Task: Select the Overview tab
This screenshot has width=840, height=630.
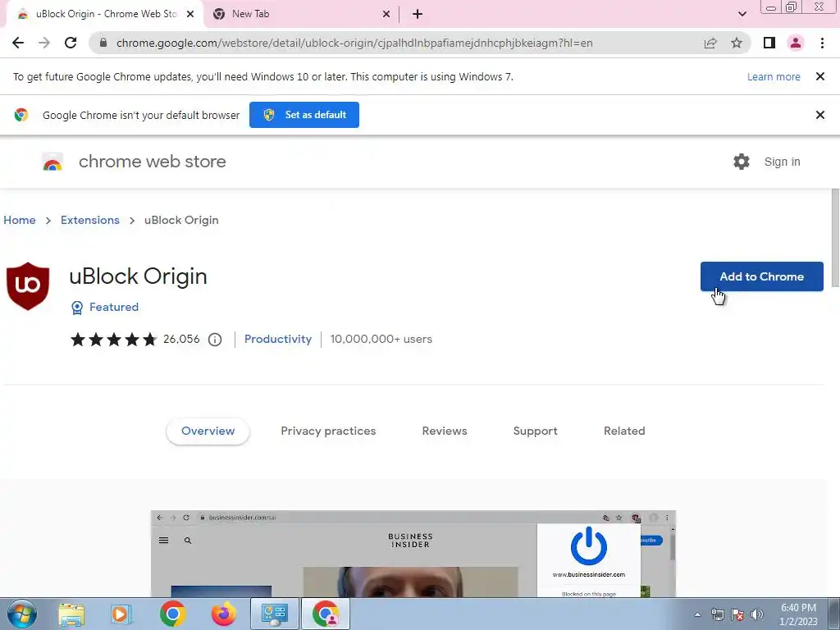Action: pyautogui.click(x=208, y=431)
